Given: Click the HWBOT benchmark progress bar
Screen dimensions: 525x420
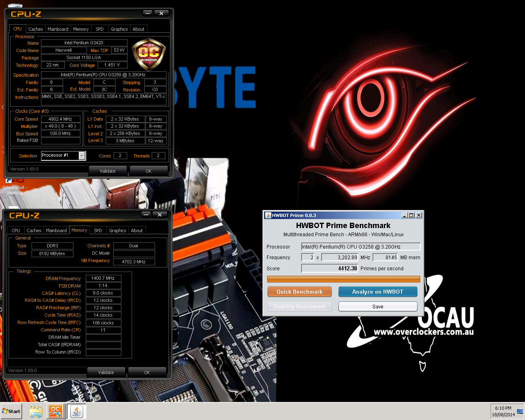Looking at the screenshot, I should point(344,279).
